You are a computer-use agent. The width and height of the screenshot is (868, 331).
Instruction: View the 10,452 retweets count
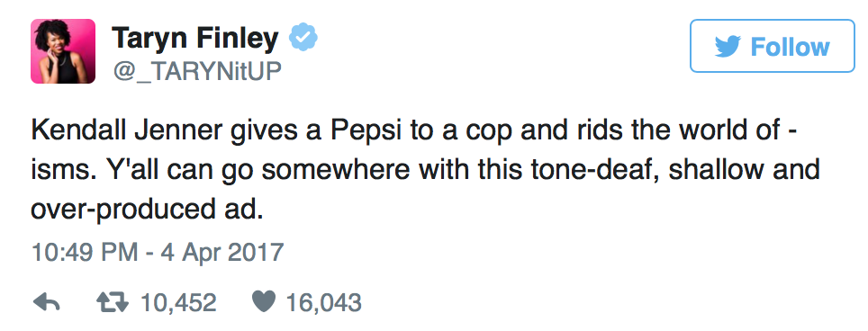point(177,302)
